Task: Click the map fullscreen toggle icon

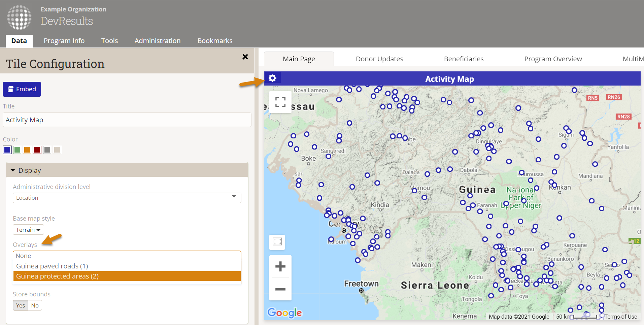Action: pyautogui.click(x=280, y=102)
